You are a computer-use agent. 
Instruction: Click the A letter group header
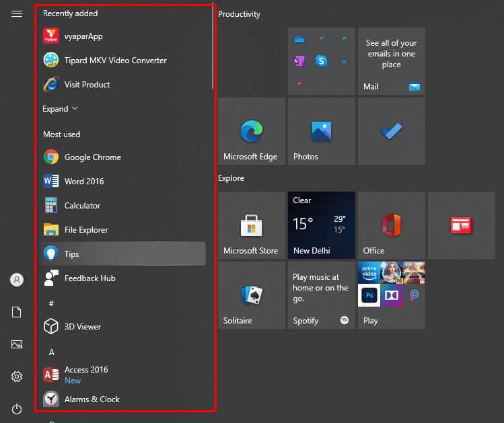pyautogui.click(x=51, y=352)
